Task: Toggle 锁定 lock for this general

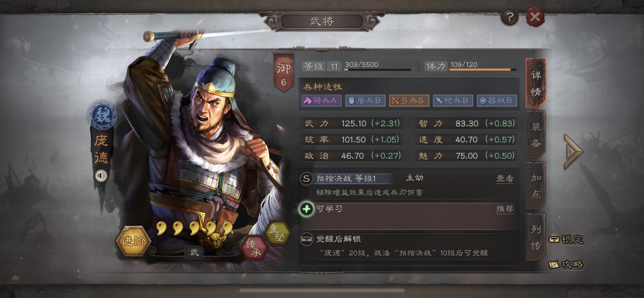Action: (x=567, y=239)
